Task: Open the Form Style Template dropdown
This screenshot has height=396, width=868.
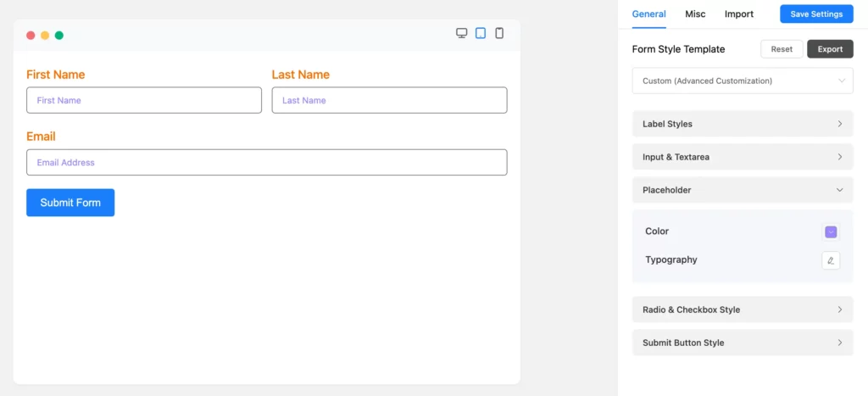Action: pos(743,81)
